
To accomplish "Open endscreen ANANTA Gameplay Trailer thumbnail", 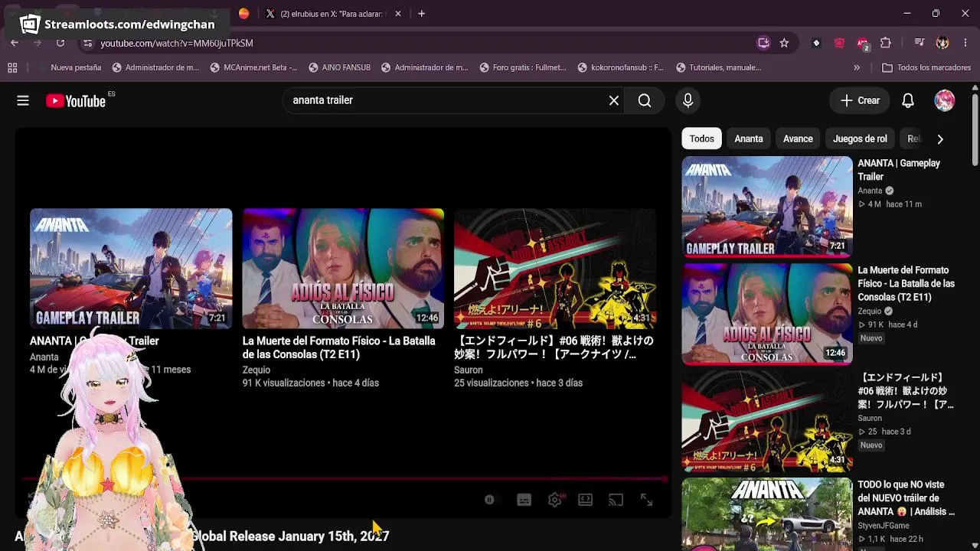I will [131, 269].
